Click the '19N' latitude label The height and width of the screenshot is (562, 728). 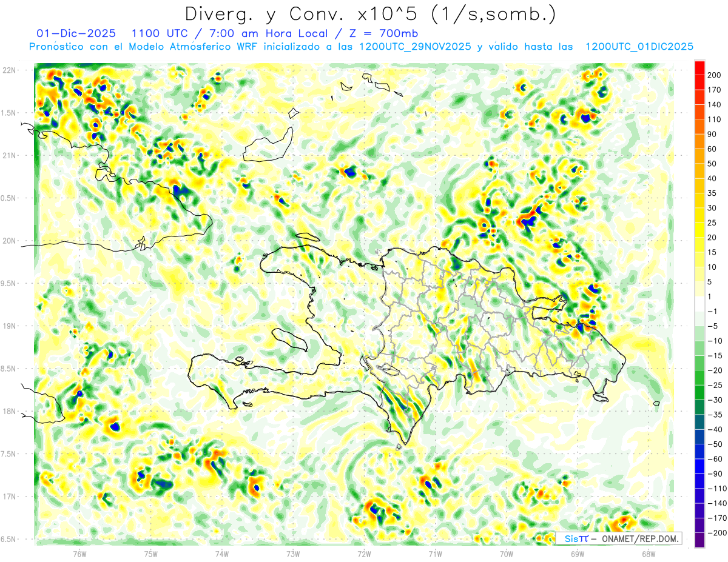(x=9, y=326)
